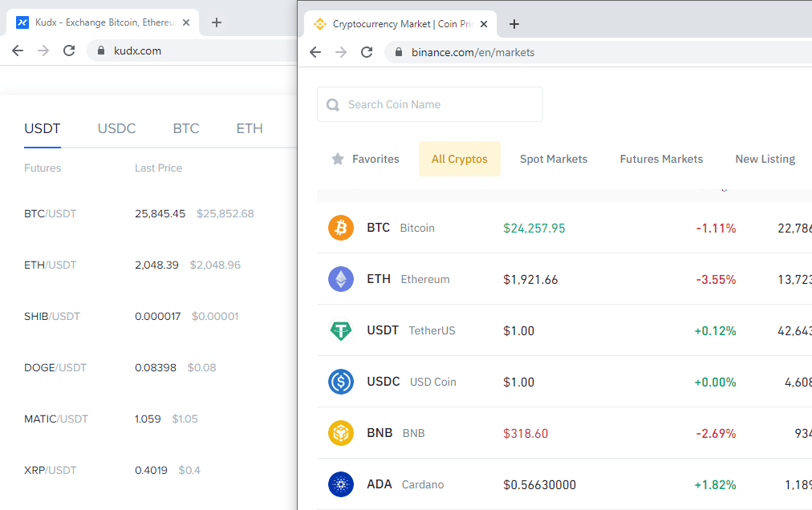Click the BNB coin icon
Screen dimensions: 812x510
[x=340, y=433]
